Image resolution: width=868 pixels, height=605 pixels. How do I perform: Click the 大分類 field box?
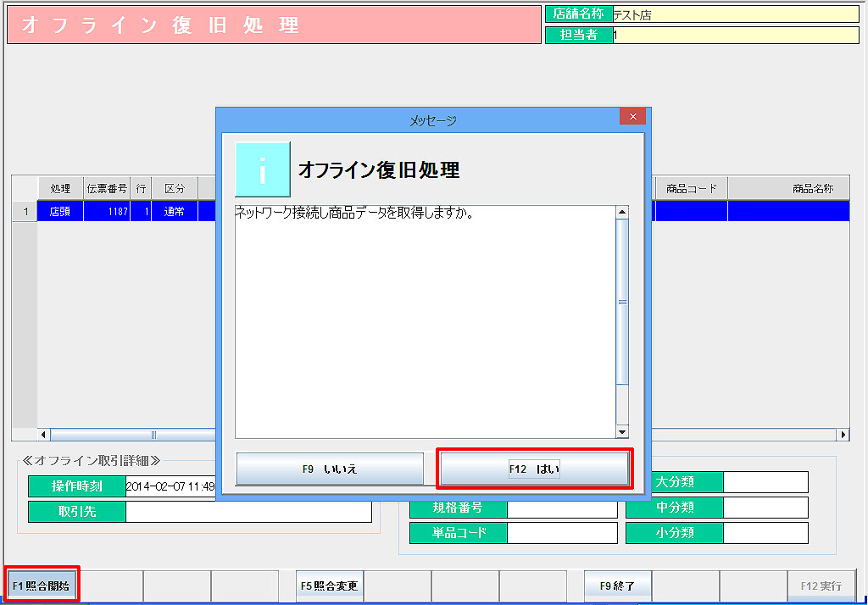coord(765,482)
